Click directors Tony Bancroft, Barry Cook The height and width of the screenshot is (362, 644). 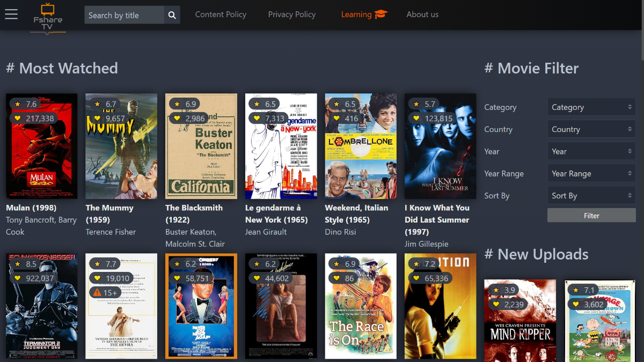pos(41,226)
